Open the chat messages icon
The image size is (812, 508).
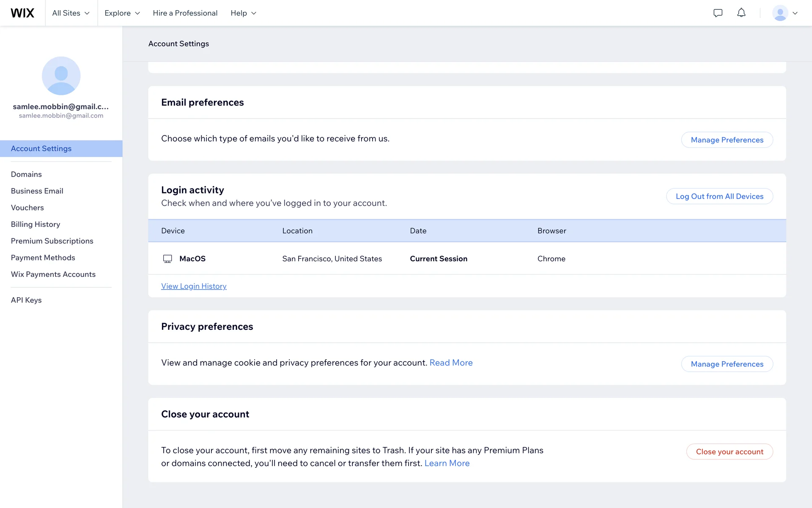pos(718,13)
